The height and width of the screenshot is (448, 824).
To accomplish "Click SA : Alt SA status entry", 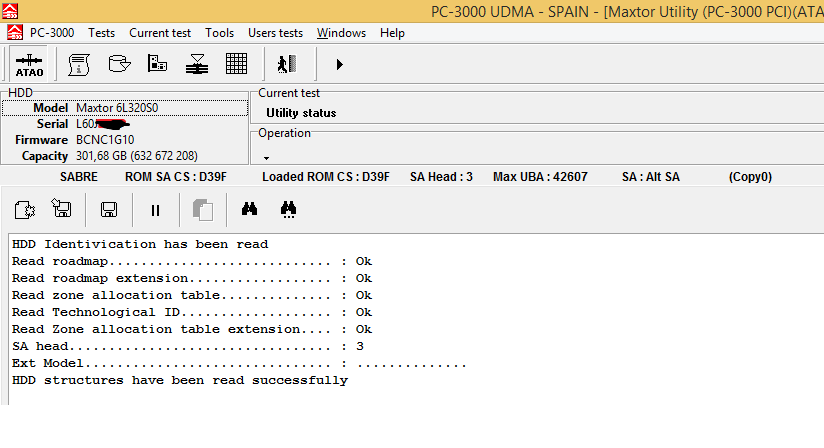I will [651, 177].
